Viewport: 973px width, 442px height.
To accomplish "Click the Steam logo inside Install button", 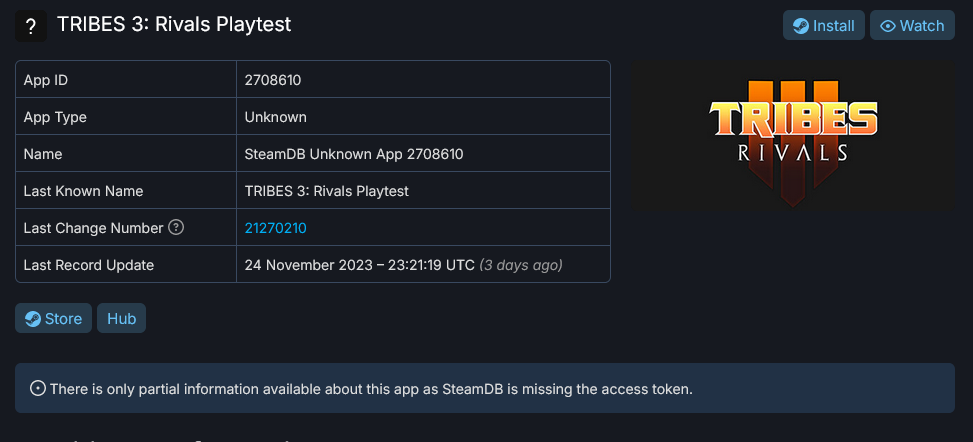I will coord(801,26).
